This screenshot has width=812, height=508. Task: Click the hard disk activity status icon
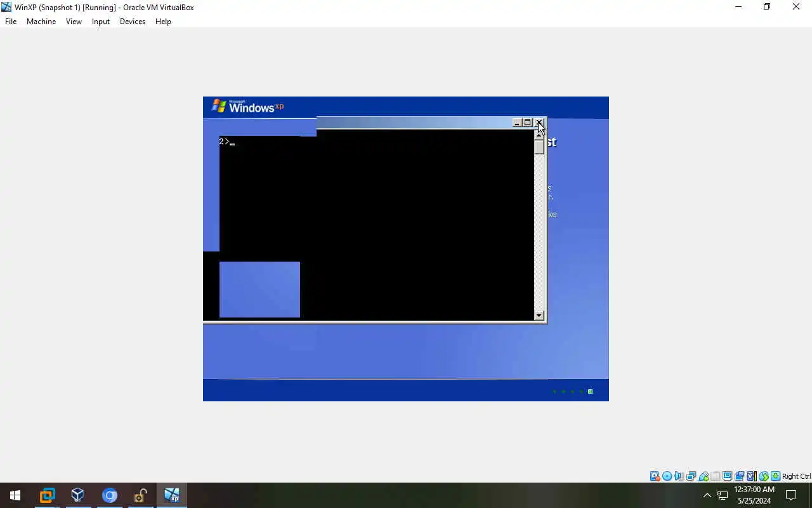[x=655, y=476]
